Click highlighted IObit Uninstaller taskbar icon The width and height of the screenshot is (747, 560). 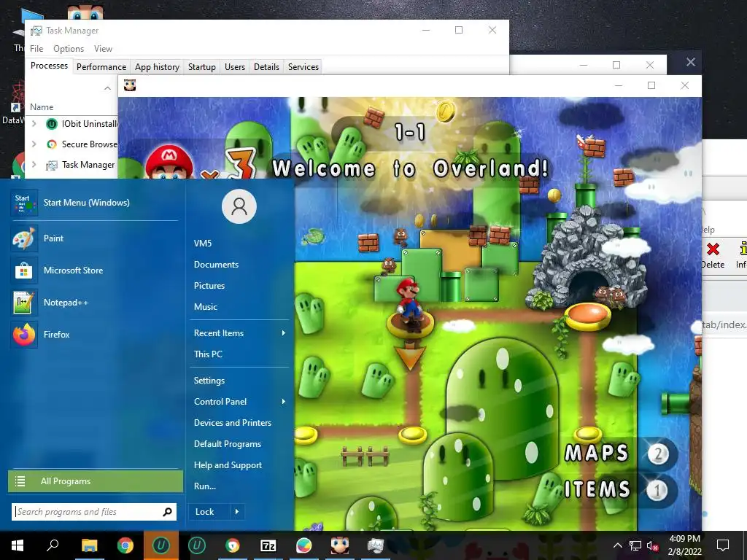click(161, 545)
